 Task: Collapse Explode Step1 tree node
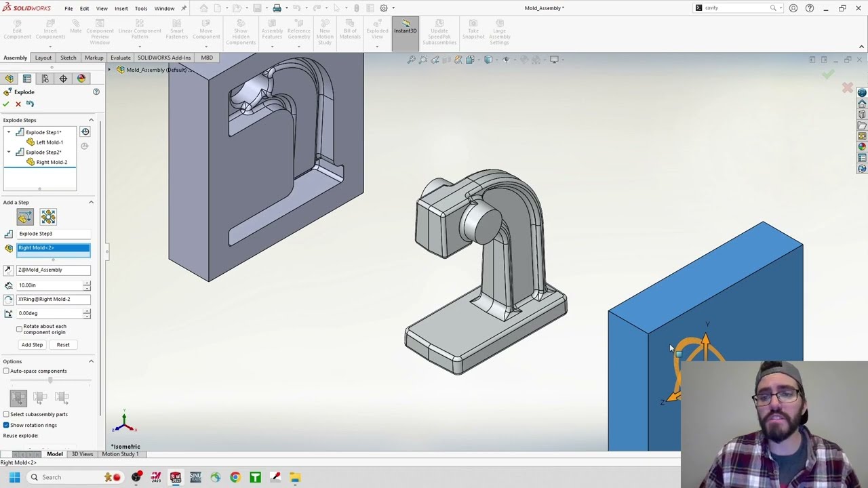pos(9,132)
